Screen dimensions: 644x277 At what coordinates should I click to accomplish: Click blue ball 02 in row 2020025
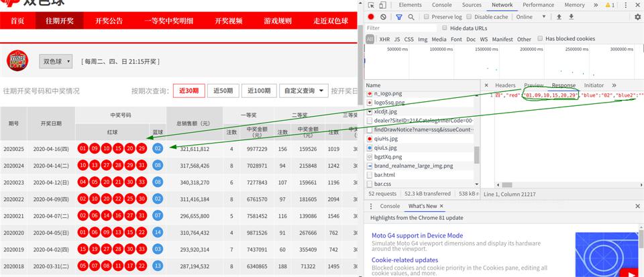[x=158, y=148]
